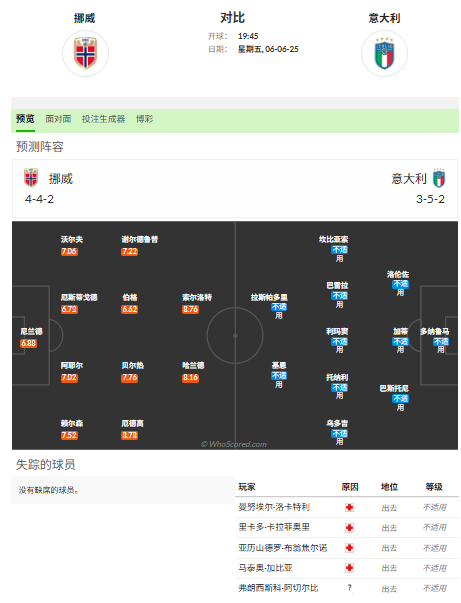This screenshot has width=461, height=603.
Task: Click player 厄德高 rated 8.78
Action: [x=132, y=423]
